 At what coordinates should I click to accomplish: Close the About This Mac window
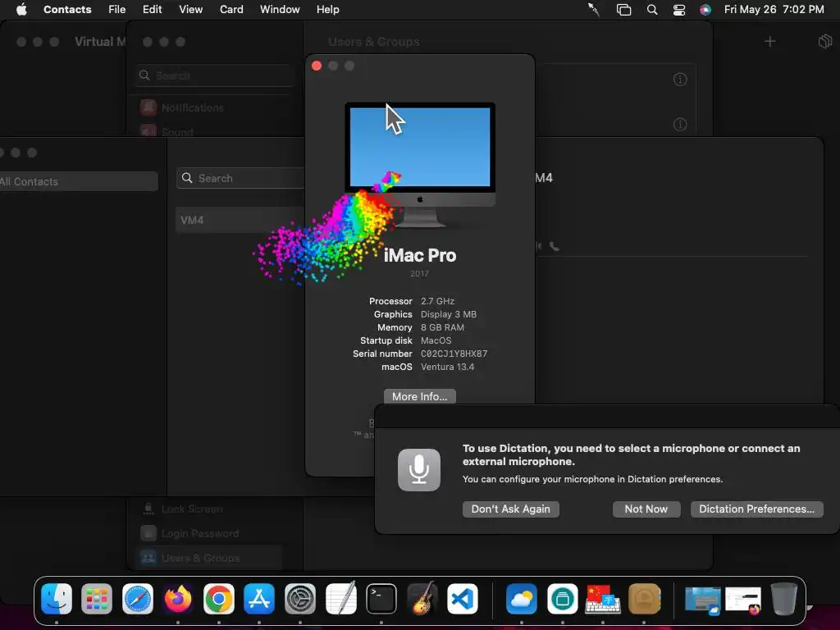point(317,66)
